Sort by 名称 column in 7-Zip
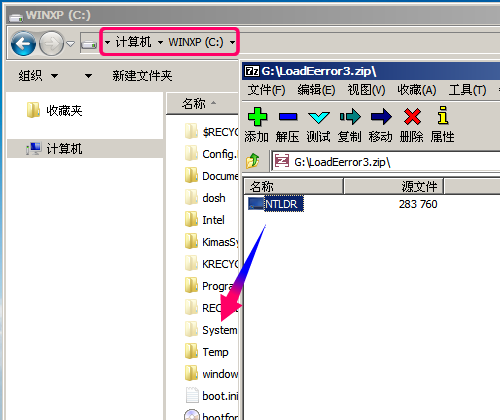The image size is (500, 420). [293, 186]
